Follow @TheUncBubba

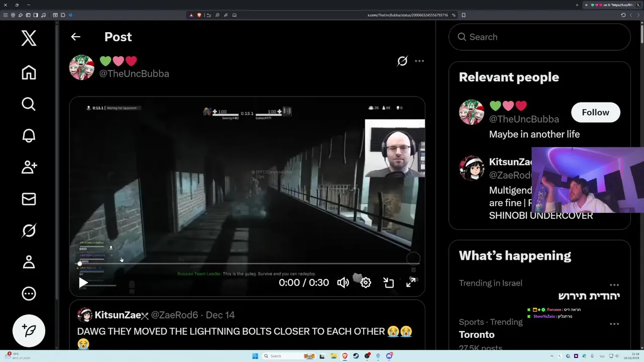595,112
